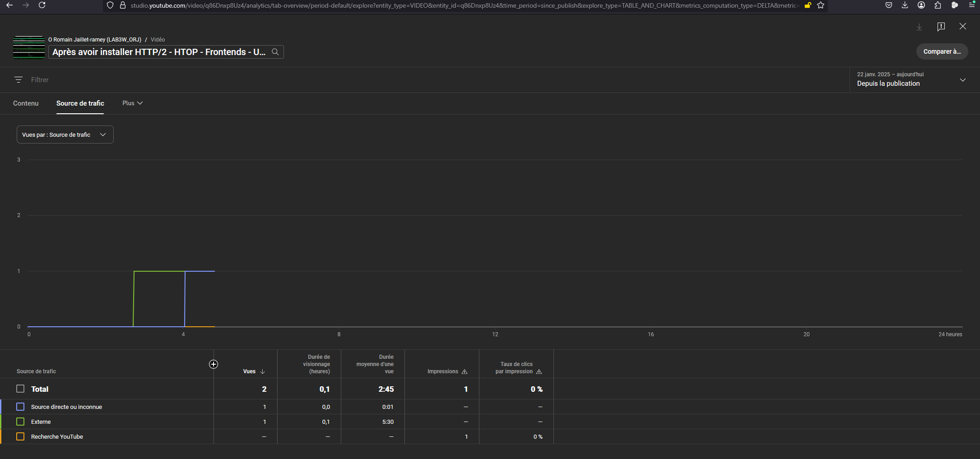
Task: Add a metric with the plus icon
Action: pos(214,364)
